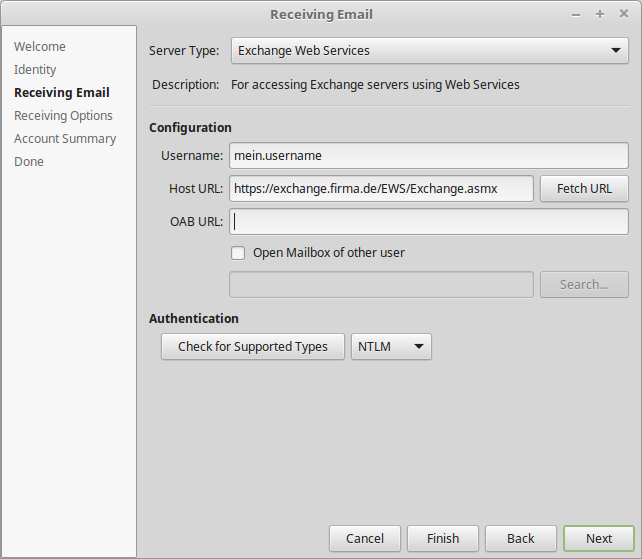Click the Host URL text field
Screen dimensions: 642x559
(x=381, y=189)
